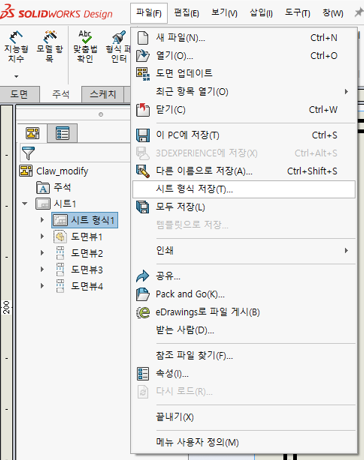This screenshot has width=364, height=460.
Task: Click the Claw_modify drawing icon
Action: pos(26,171)
